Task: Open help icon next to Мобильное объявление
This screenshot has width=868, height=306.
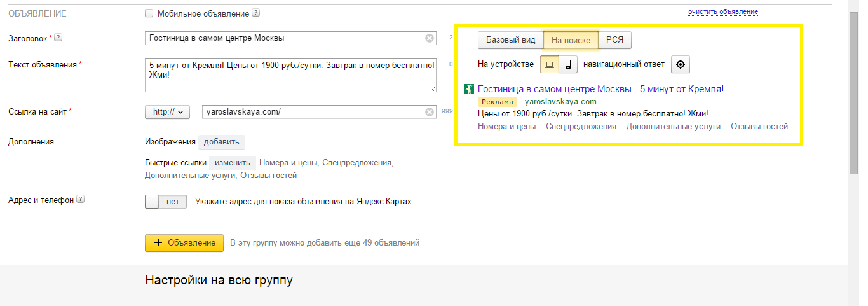Action: 255,13
